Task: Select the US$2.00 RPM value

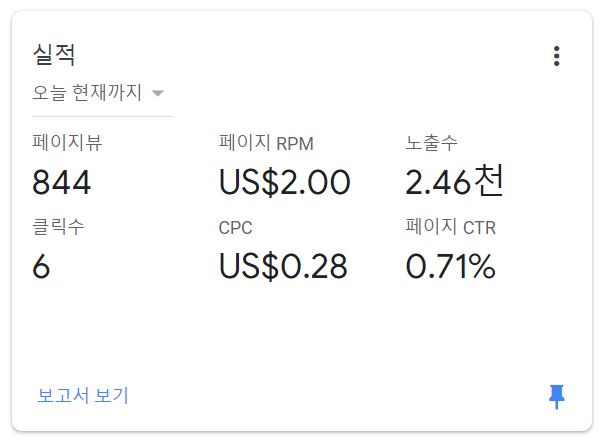Action: pyautogui.click(x=285, y=182)
